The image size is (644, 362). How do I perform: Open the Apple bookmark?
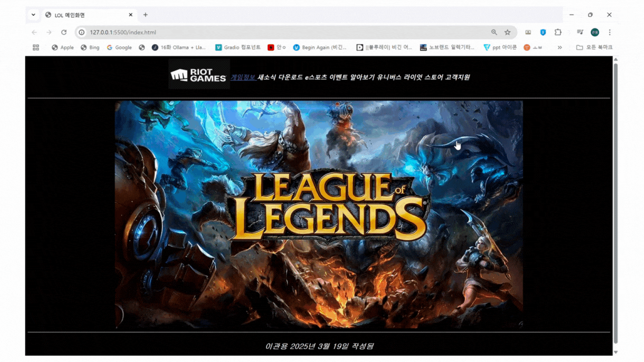pyautogui.click(x=63, y=47)
